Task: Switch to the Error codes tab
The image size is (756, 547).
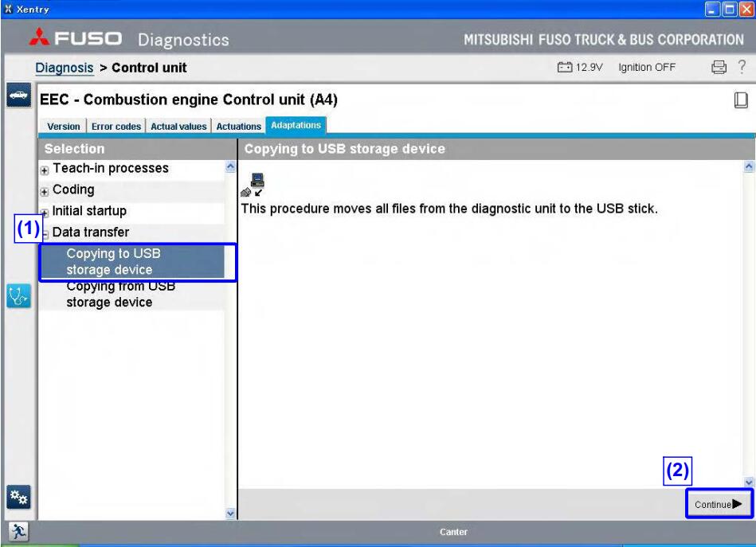Action: click(116, 127)
